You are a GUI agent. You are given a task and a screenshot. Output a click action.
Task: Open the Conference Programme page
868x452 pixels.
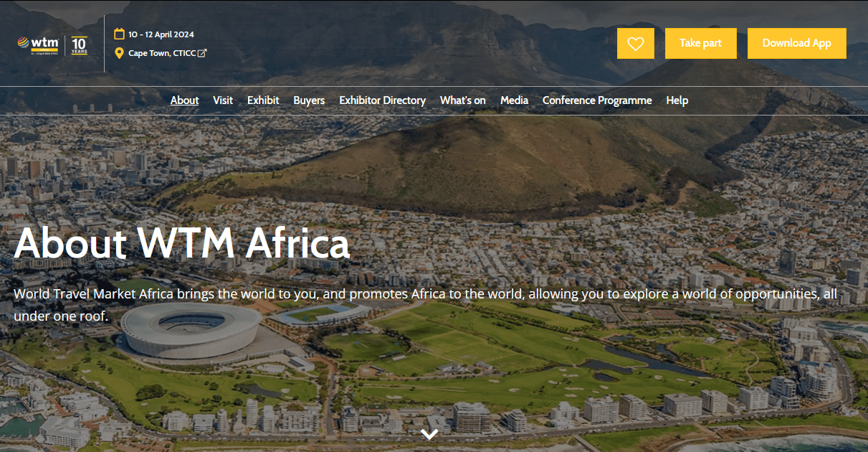[597, 100]
